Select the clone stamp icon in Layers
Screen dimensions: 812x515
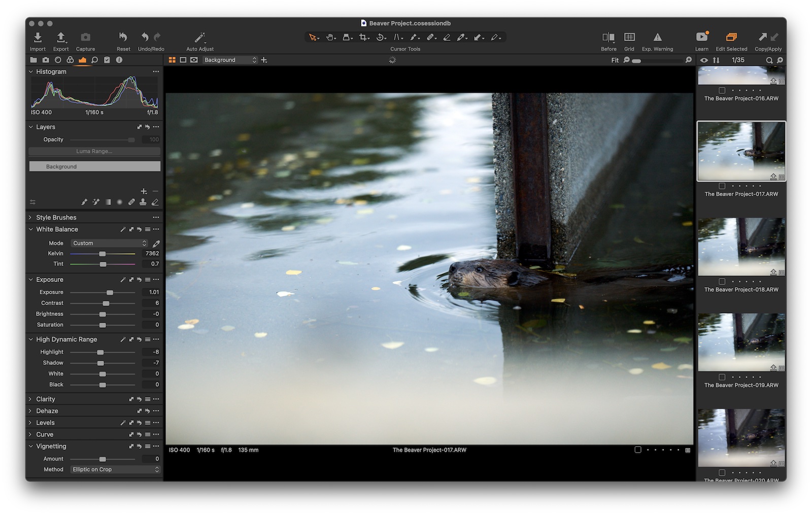143,202
